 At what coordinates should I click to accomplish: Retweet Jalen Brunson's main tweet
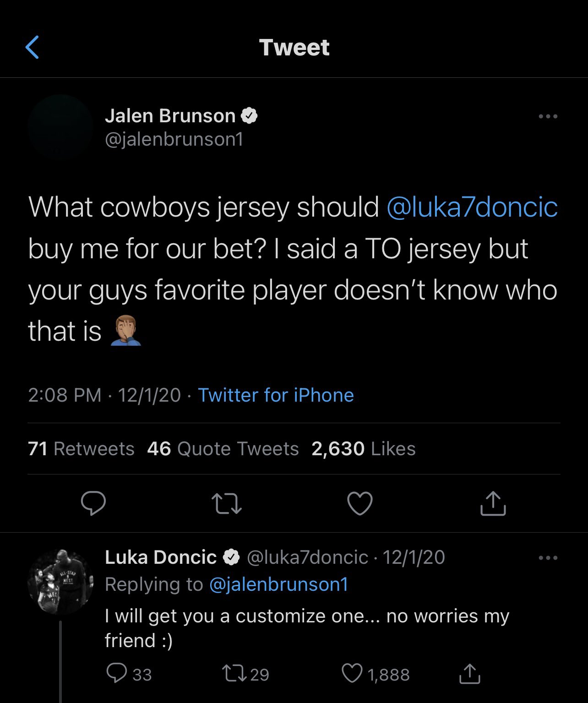pos(227,503)
